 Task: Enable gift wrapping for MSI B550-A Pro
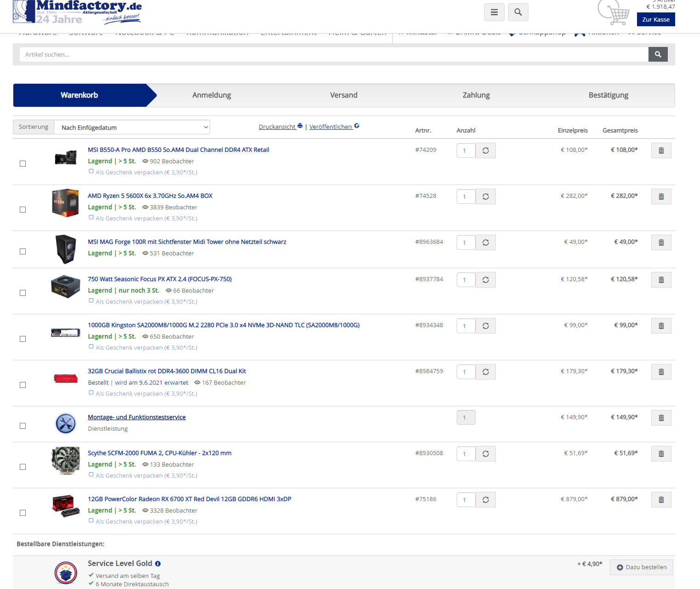(x=91, y=172)
